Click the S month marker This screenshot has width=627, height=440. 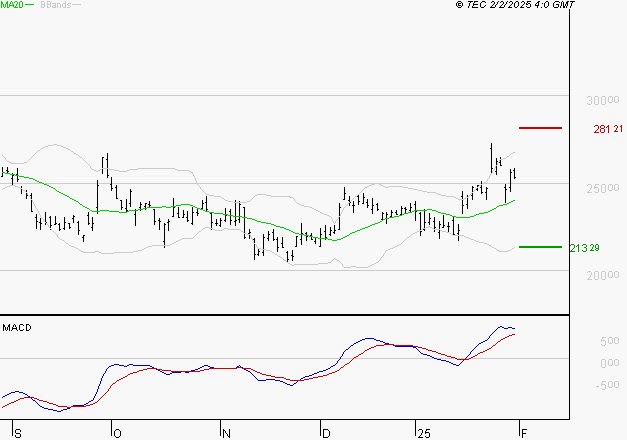[18, 434]
